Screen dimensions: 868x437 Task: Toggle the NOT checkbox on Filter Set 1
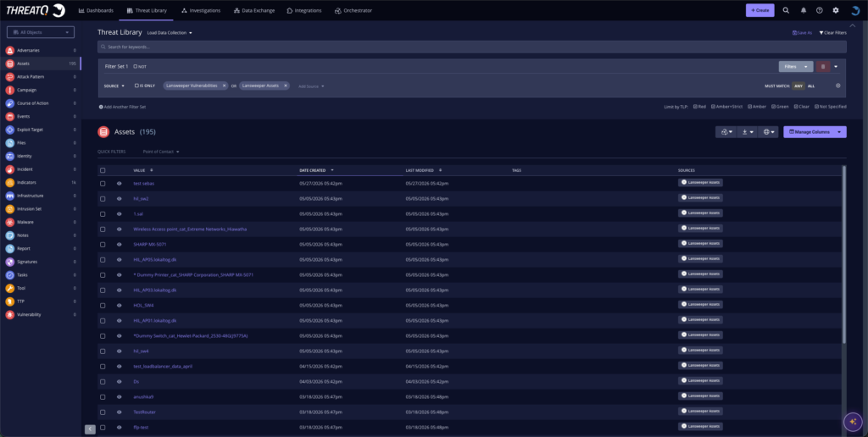coord(135,66)
